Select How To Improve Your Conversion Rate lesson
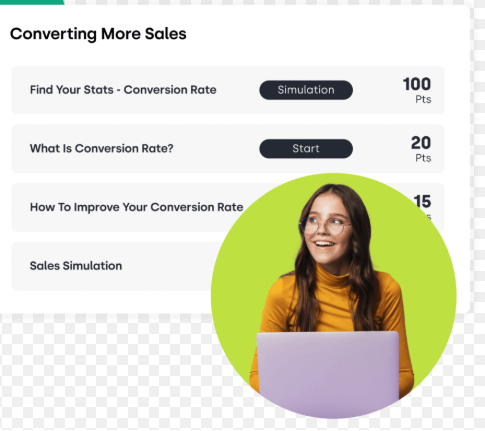The width and height of the screenshot is (485, 431). pyautogui.click(x=137, y=207)
